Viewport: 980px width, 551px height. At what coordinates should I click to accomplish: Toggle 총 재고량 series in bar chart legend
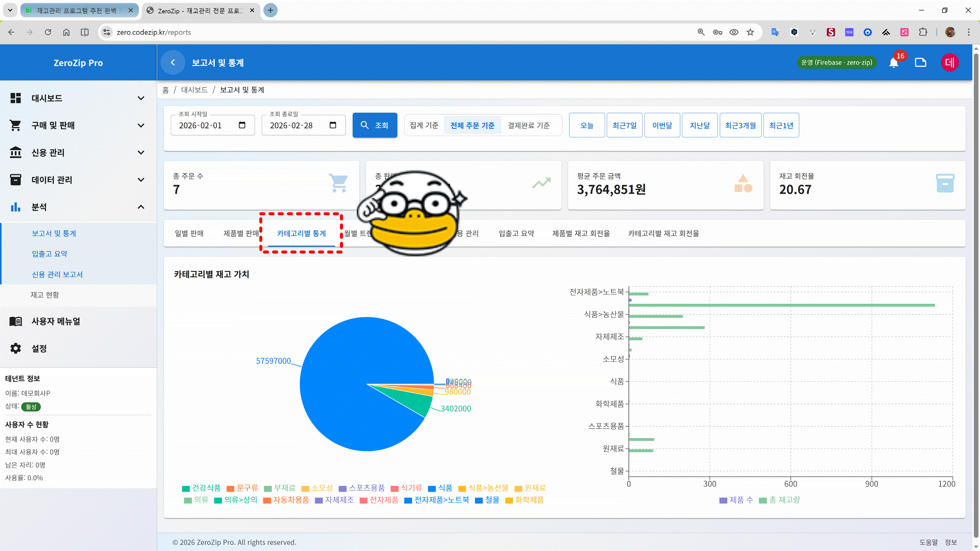pos(779,500)
